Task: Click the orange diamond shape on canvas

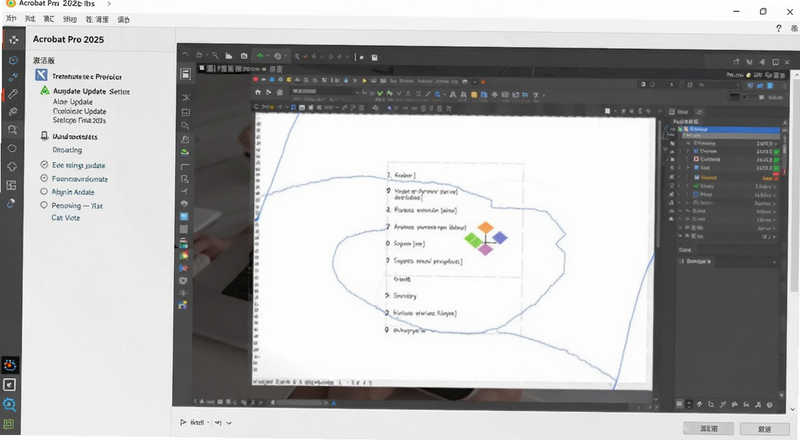Action: [x=486, y=227]
